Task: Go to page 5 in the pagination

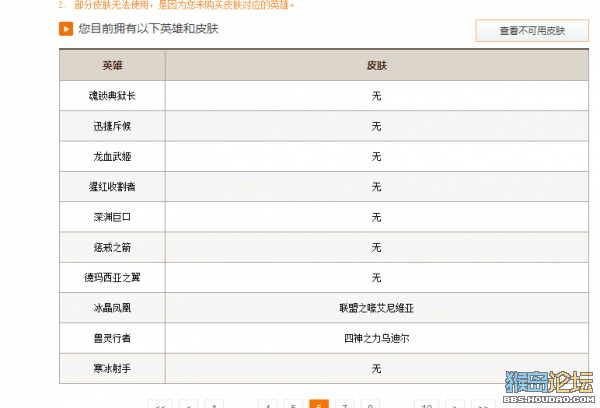Action: coord(293,404)
